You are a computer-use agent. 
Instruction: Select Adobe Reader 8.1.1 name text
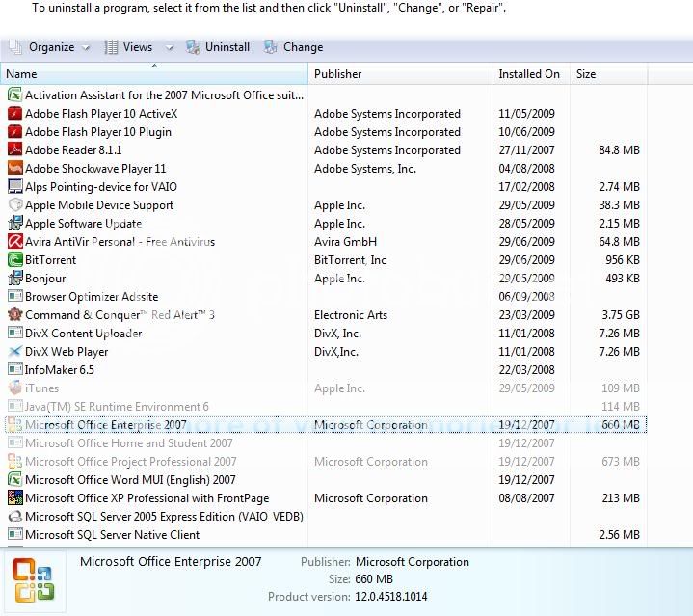(x=73, y=150)
